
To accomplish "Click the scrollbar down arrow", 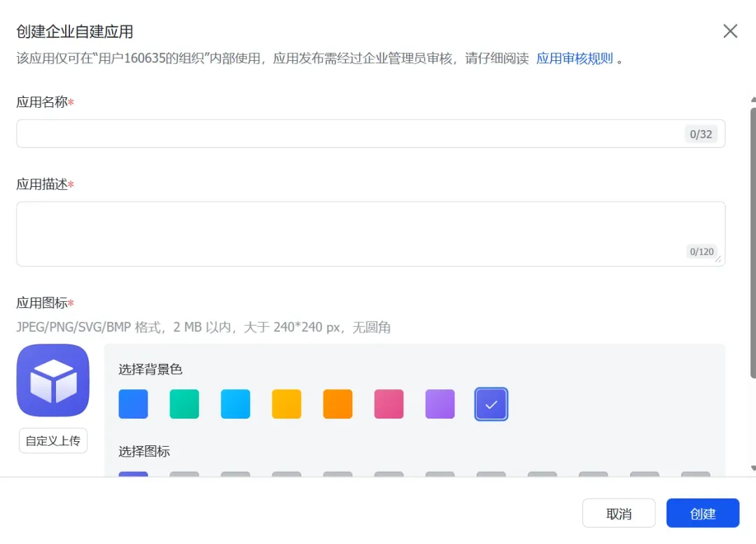I will pos(752,468).
